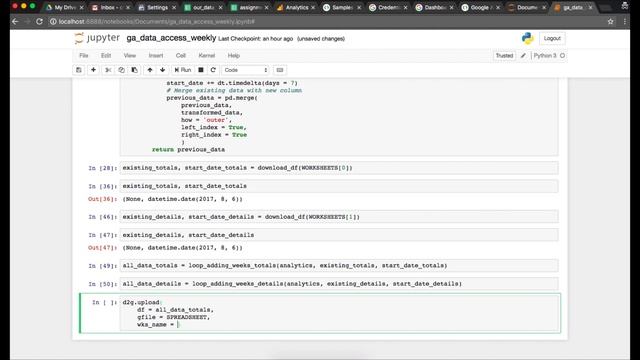Bookmark page with the star icon
The height and width of the screenshot is (360, 640).
[x=610, y=22]
